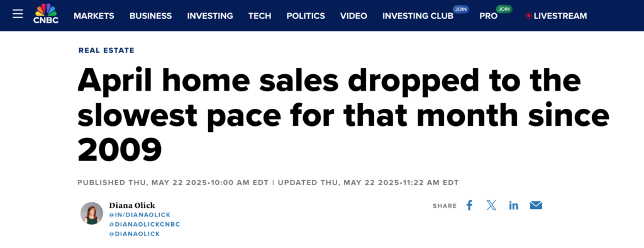Click Diana Olick's author photo
This screenshot has width=644, height=248.
(92, 213)
